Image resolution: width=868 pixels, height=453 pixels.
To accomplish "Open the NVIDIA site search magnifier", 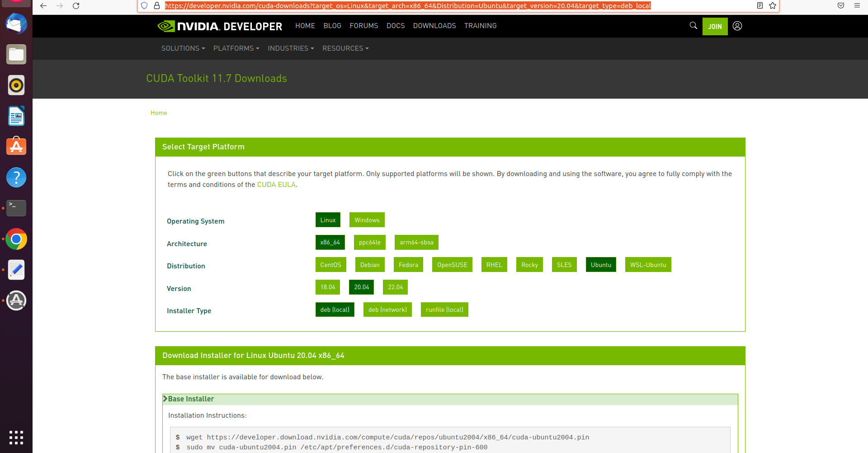I will tap(693, 26).
